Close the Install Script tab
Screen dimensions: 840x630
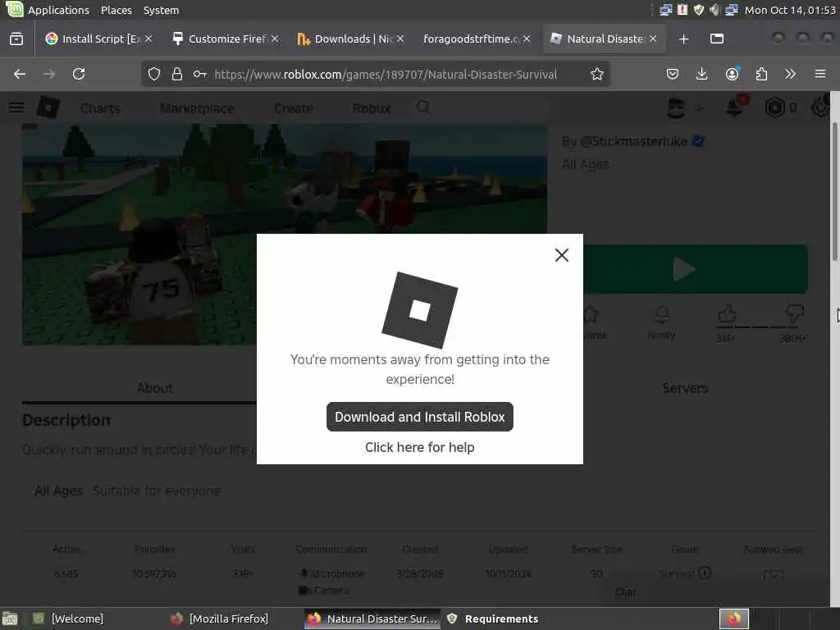point(148,39)
